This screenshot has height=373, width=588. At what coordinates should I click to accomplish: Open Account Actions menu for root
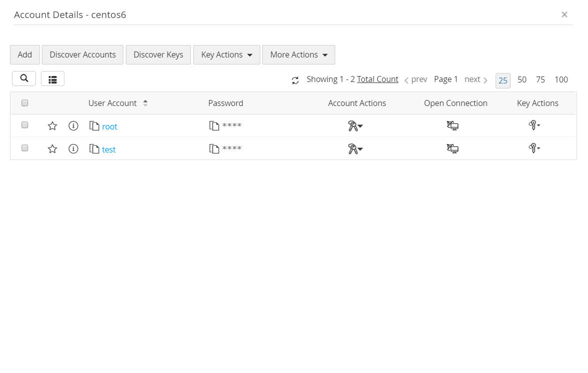coord(355,126)
